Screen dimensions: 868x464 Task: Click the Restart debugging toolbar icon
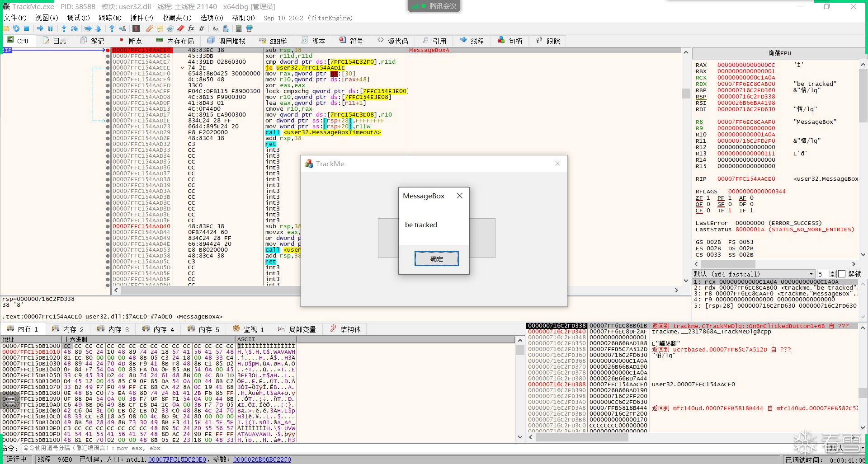[16, 28]
